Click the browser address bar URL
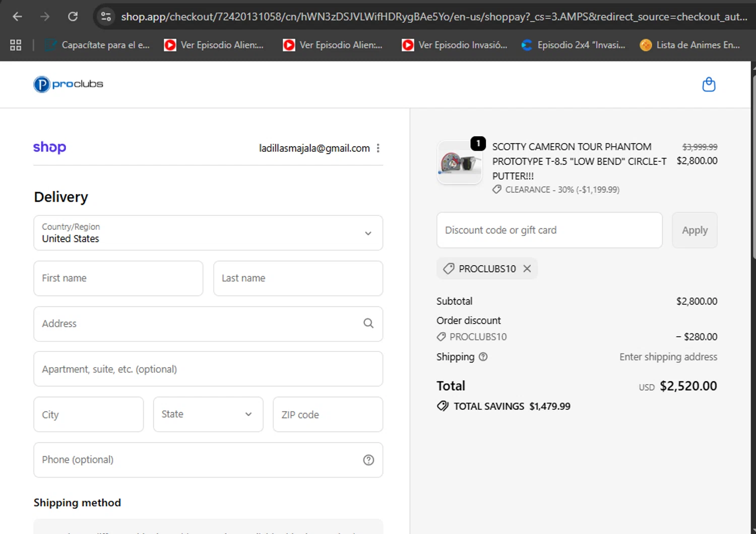Screen dimensions: 756x534 [x=434, y=17]
